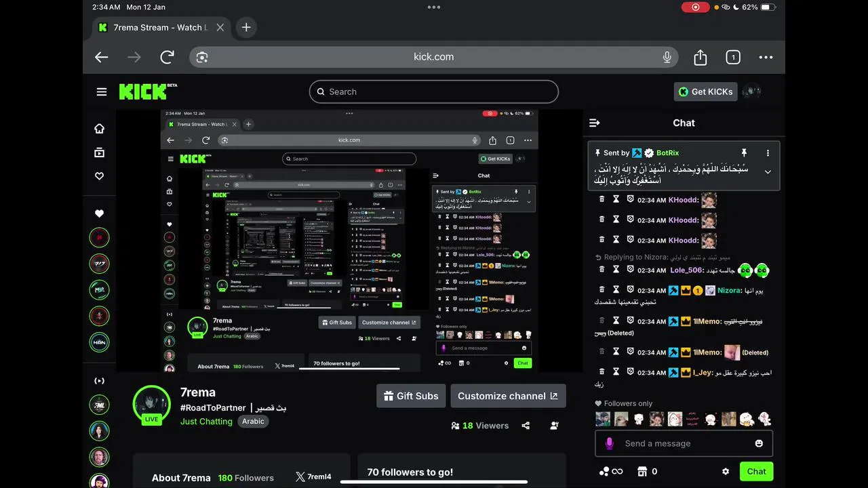This screenshot has height=488, width=868.
Task: Share the stream with share icon by Viewers
Action: pos(526,426)
